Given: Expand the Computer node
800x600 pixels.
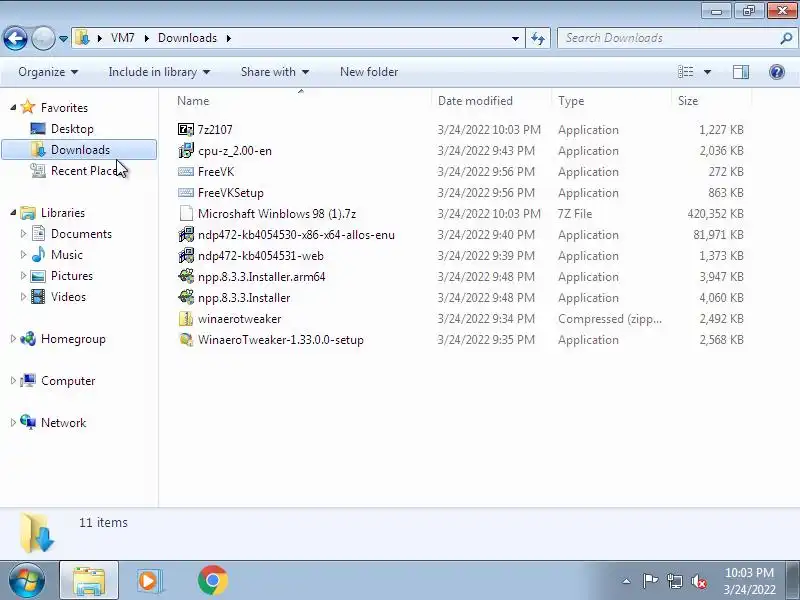Looking at the screenshot, I should pyautogui.click(x=13, y=381).
